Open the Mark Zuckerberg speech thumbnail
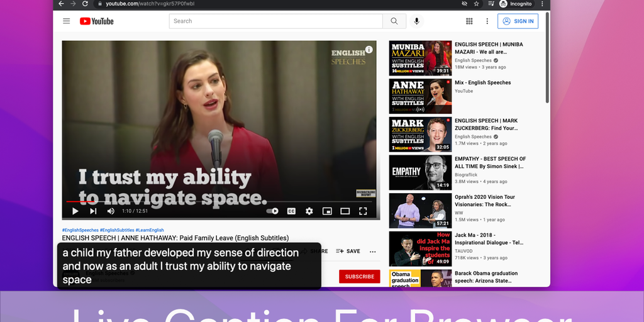The width and height of the screenshot is (644, 322). point(420,135)
